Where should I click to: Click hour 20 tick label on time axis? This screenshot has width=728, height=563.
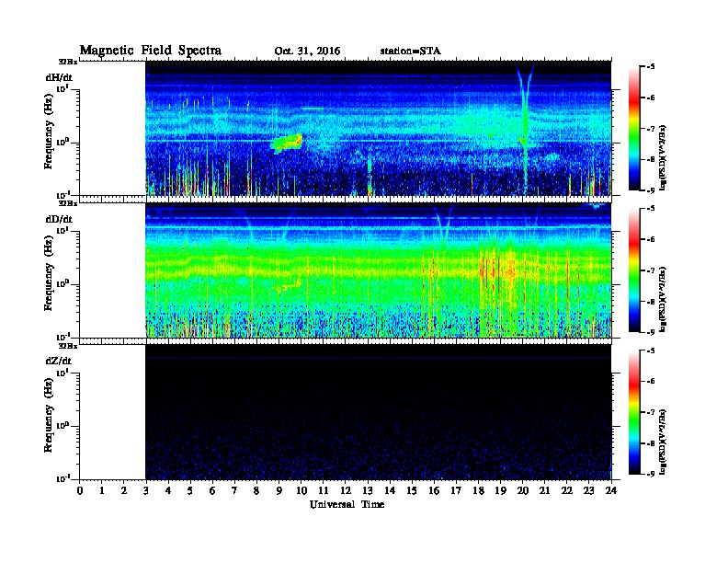tap(523, 491)
